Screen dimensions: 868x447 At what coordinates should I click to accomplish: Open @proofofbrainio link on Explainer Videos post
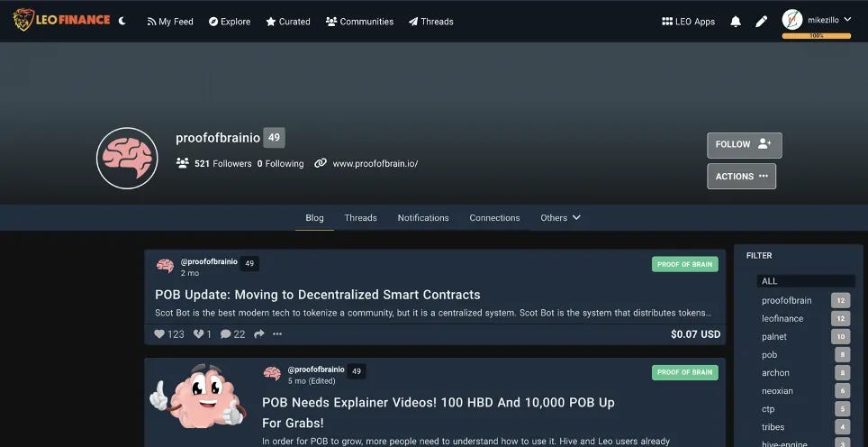click(x=315, y=369)
